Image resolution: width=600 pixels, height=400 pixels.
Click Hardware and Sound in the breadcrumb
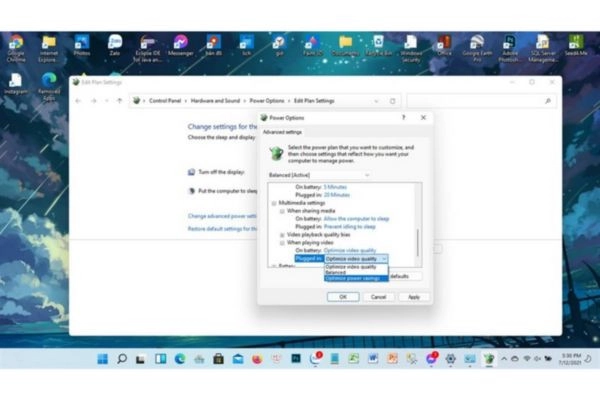pyautogui.click(x=215, y=101)
